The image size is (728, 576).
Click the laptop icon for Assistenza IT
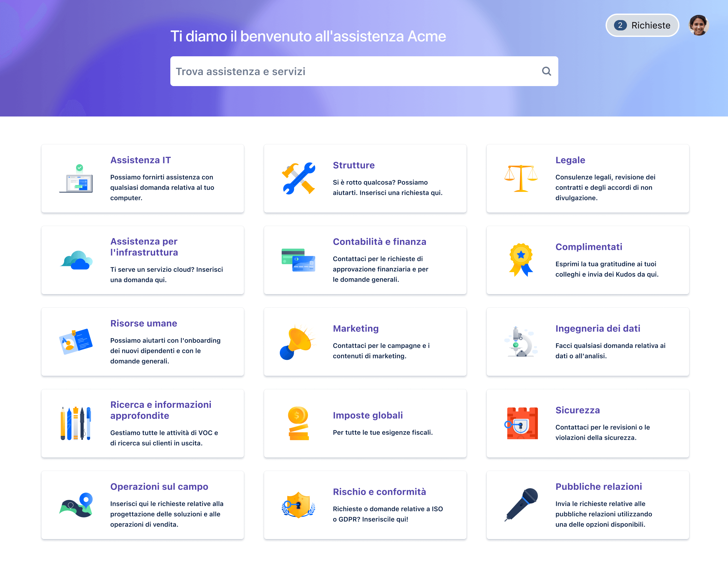coord(76,179)
